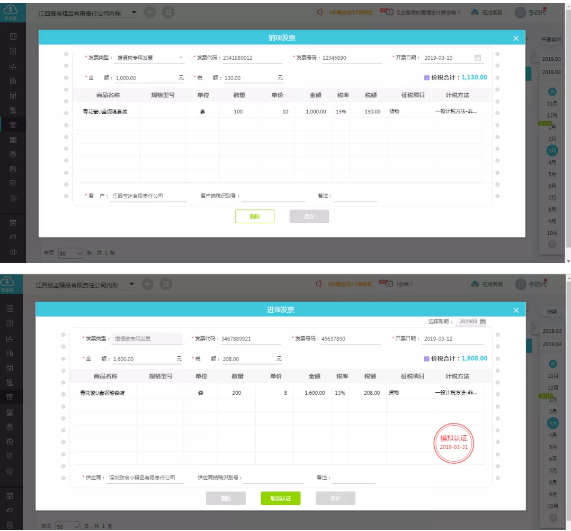
Task: Click the plus circle icon in the upper top bar
Action: (x=150, y=13)
